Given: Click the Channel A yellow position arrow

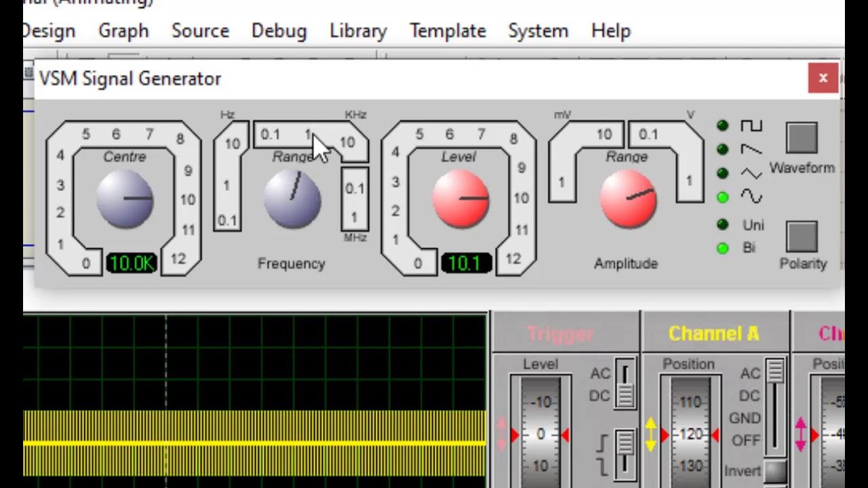Looking at the screenshot, I should click(x=651, y=434).
